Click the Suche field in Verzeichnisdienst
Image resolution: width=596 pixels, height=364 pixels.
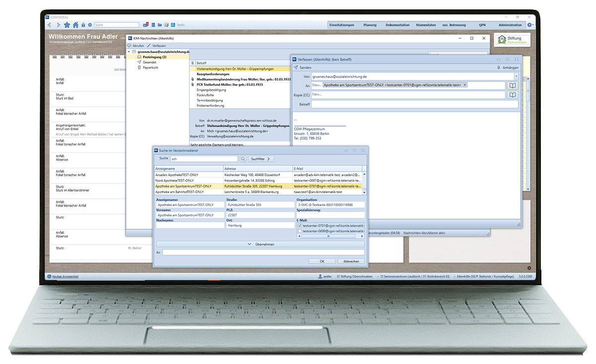tap(204, 159)
